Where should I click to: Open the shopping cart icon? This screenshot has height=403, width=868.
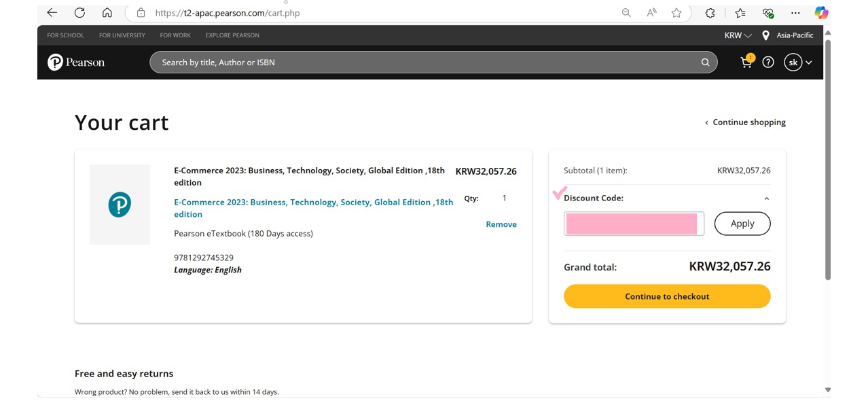746,62
